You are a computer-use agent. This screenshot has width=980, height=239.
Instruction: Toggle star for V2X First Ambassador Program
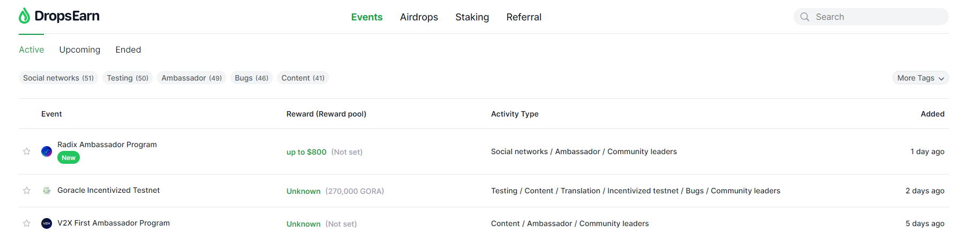pyautogui.click(x=27, y=223)
